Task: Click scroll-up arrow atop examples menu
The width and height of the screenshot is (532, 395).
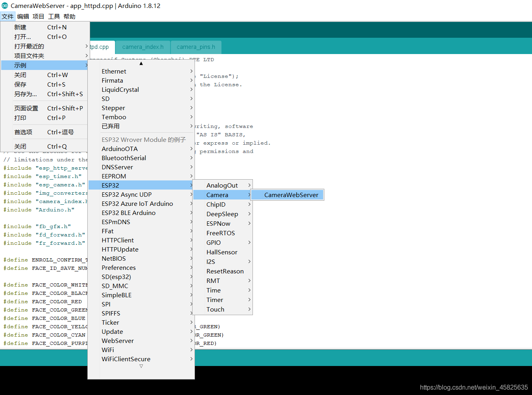Action: click(141, 63)
